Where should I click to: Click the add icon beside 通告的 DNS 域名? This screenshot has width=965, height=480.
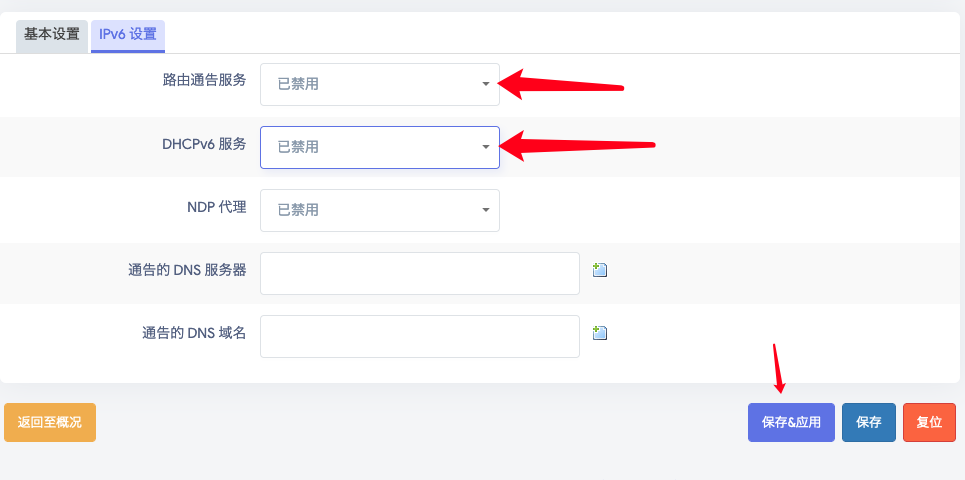pos(600,333)
